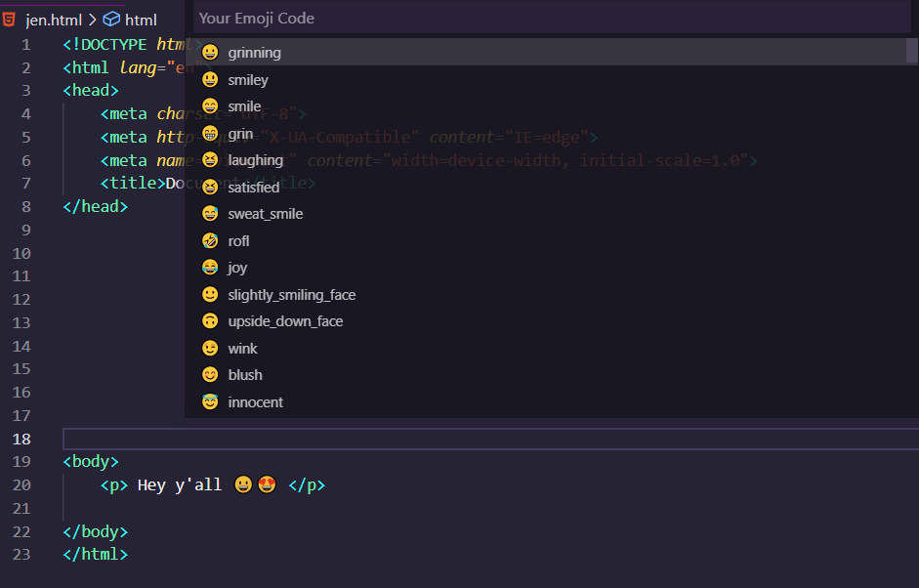Click the heart-eyes emoji on line 20
The image size is (919, 588).
(267, 483)
